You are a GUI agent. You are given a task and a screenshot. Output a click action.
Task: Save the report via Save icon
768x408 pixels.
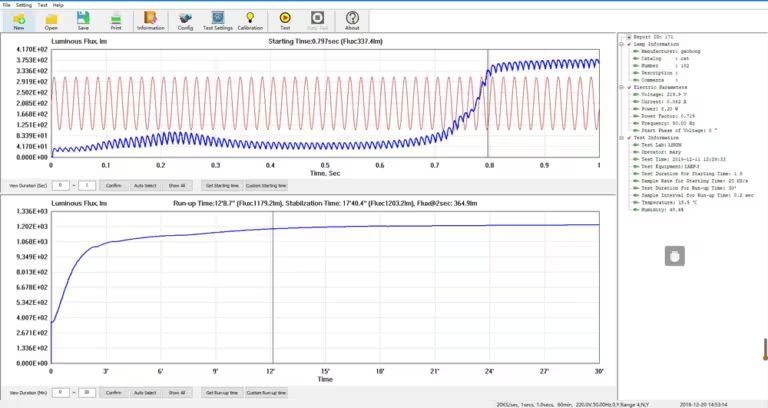[83, 21]
